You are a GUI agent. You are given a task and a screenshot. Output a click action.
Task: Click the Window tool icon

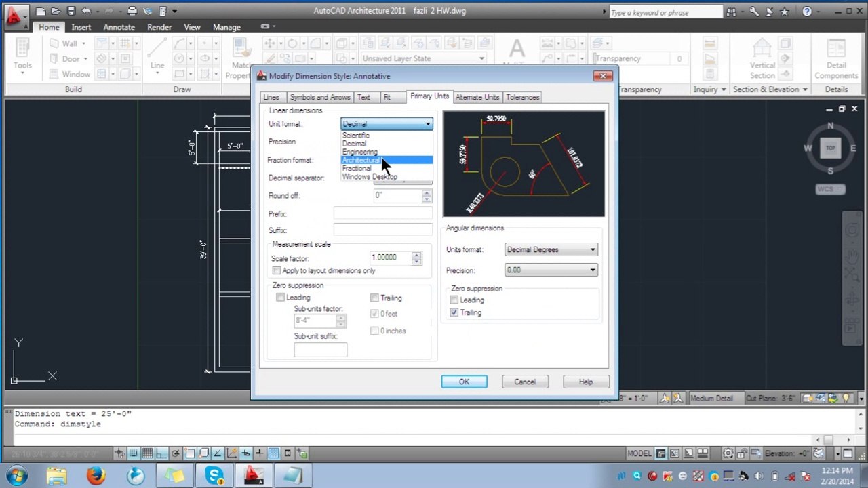tap(54, 75)
